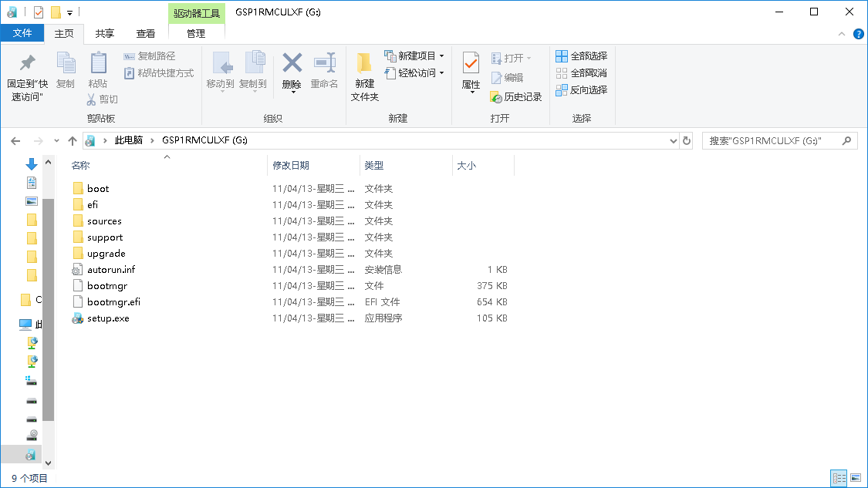The image size is (868, 488).
Task: Click the blue help question mark icon
Action: pyautogui.click(x=858, y=34)
